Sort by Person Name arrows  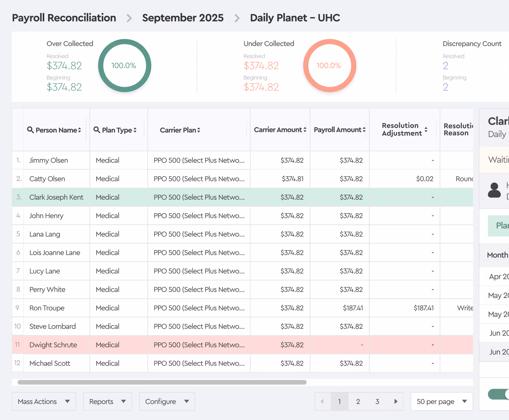pyautogui.click(x=80, y=130)
